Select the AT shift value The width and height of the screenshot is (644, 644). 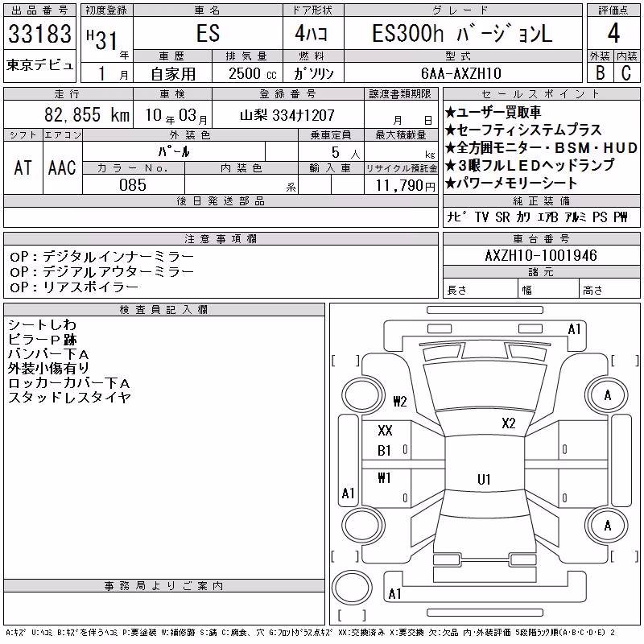(x=23, y=168)
